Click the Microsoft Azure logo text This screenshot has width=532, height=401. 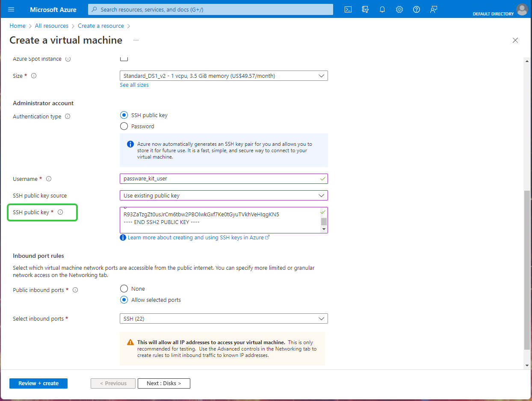point(53,9)
